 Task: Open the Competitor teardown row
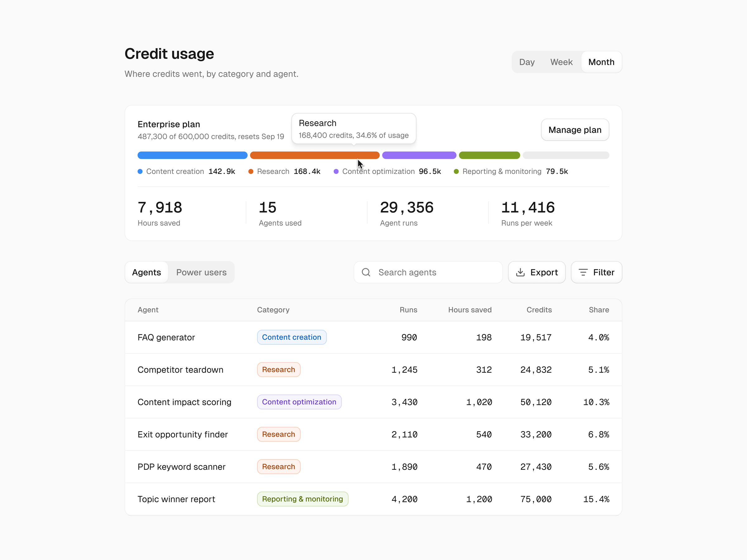[x=373, y=370]
